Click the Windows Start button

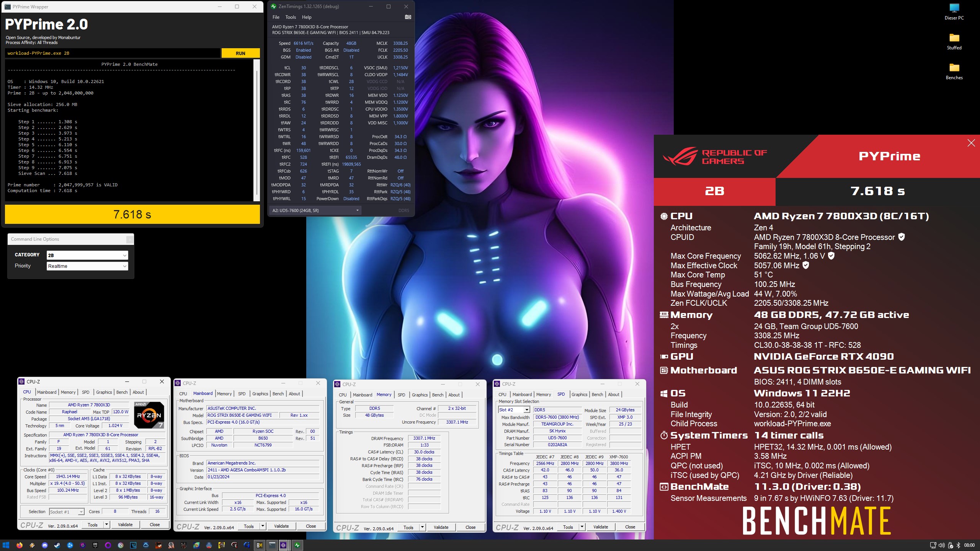tap(6, 545)
